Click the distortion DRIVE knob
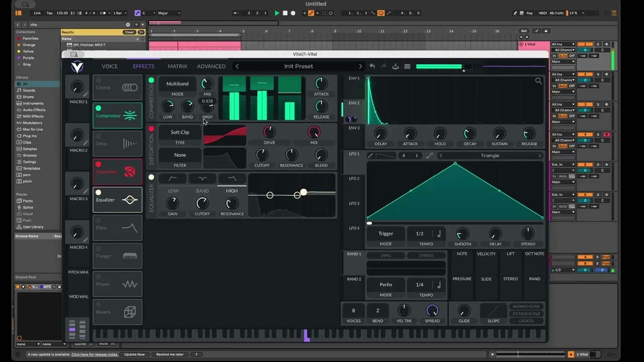Screen dimensions: 644x362 click(x=269, y=132)
